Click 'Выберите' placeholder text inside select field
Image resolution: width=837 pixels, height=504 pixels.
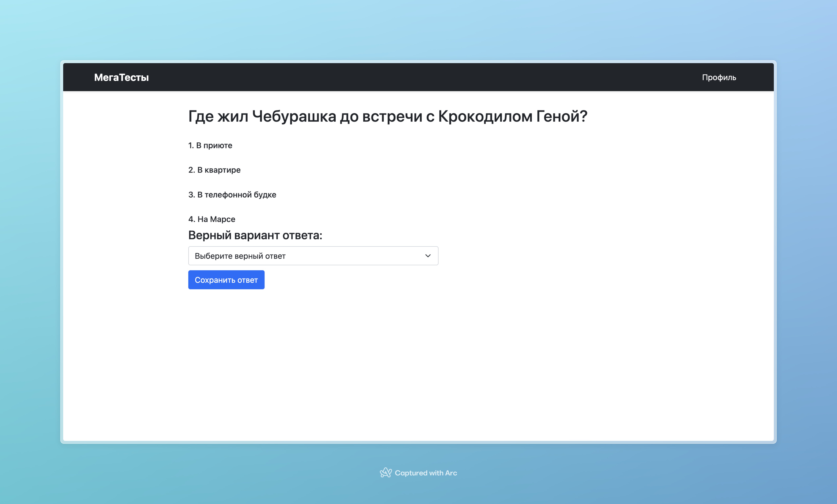pos(213,256)
